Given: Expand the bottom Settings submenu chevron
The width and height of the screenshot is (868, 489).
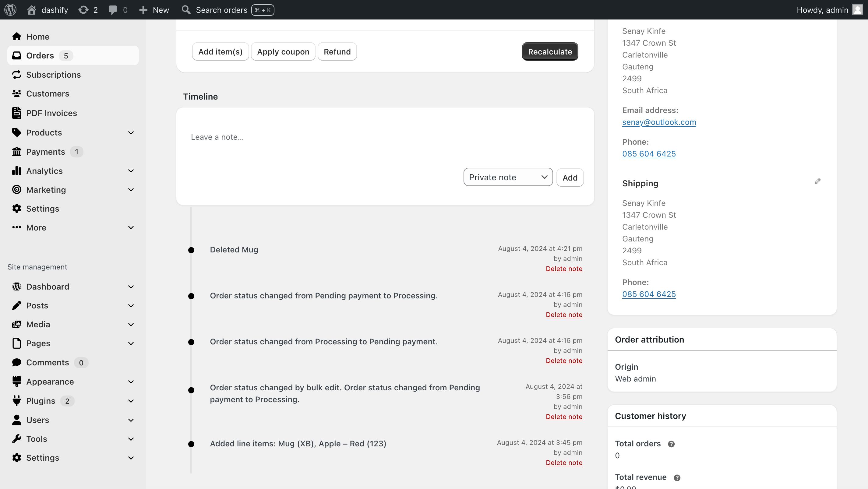Looking at the screenshot, I should 131,458.
